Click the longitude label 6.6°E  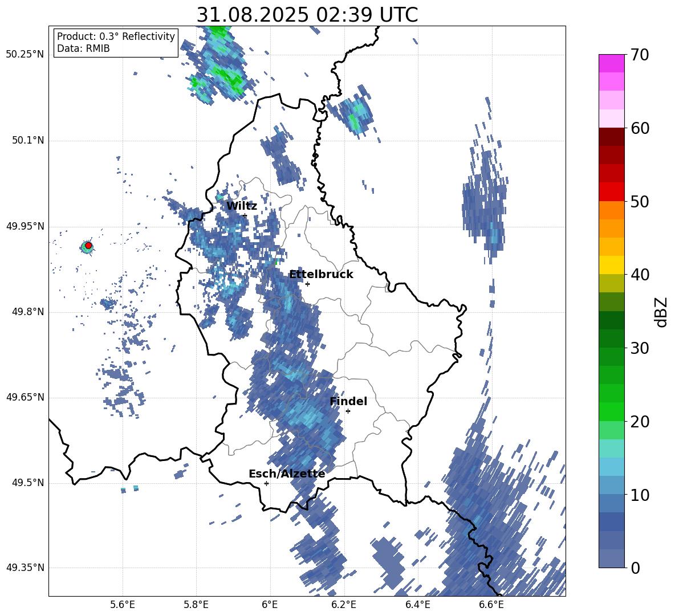491,605
